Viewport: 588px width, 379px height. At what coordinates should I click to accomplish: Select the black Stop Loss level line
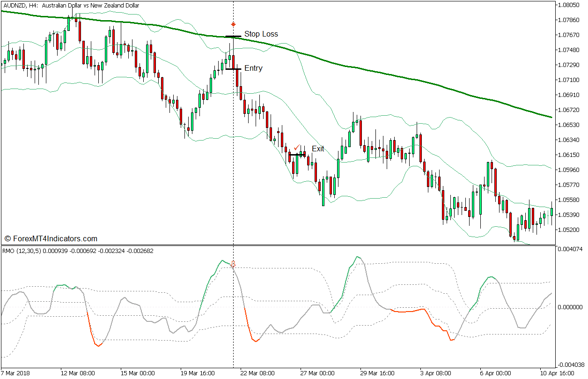(x=233, y=36)
